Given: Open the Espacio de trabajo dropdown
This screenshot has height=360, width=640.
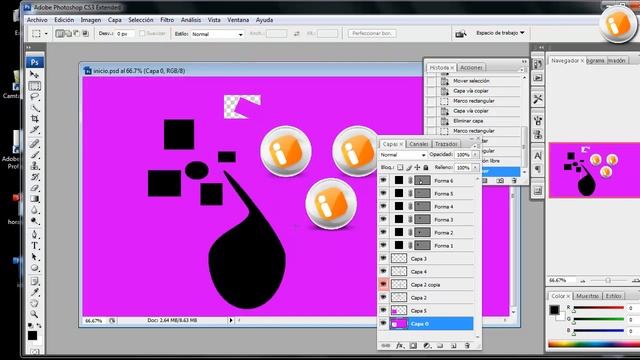Looking at the screenshot, I should [500, 33].
